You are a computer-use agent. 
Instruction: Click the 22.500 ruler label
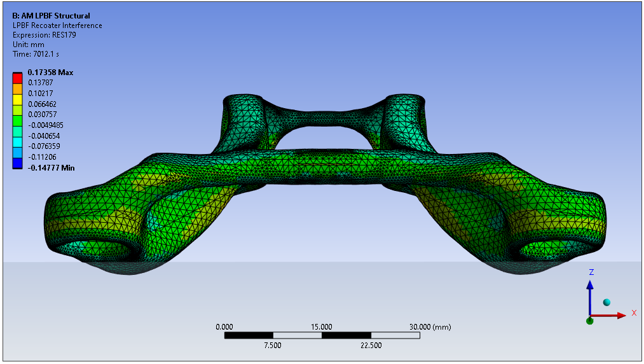click(371, 346)
